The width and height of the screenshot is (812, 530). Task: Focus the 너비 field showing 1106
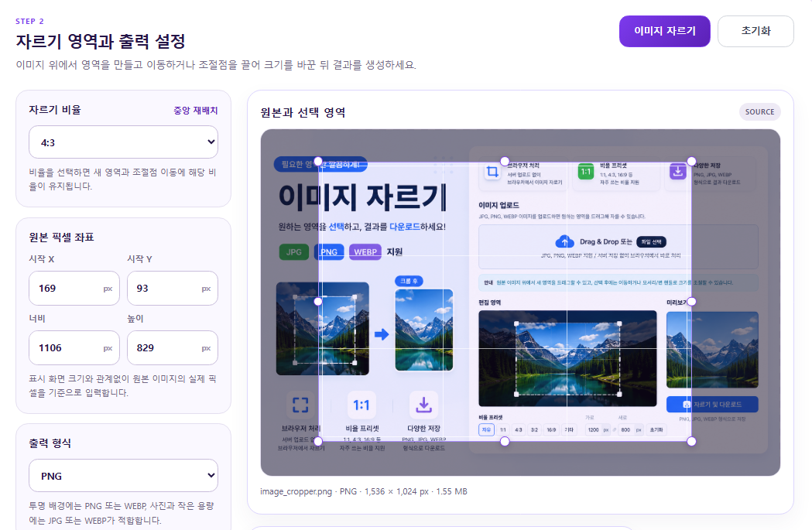(x=74, y=348)
